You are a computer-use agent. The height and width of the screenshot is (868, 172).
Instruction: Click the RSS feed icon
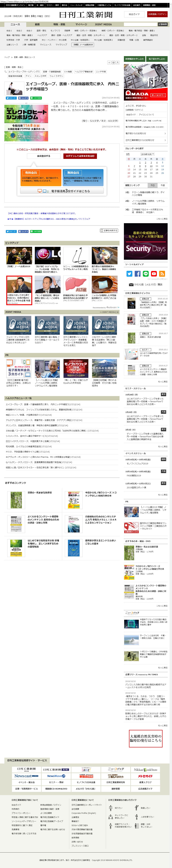pyautogui.click(x=162, y=274)
